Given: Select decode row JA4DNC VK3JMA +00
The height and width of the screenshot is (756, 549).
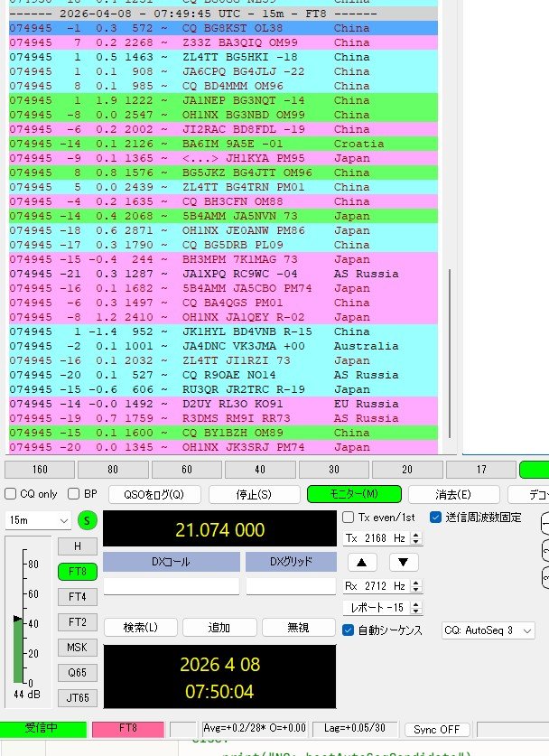Looking at the screenshot, I should 223,346.
